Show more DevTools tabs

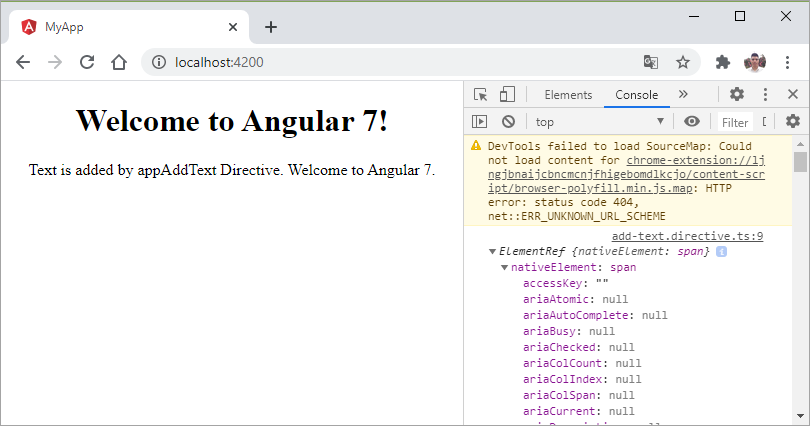pyautogui.click(x=683, y=94)
